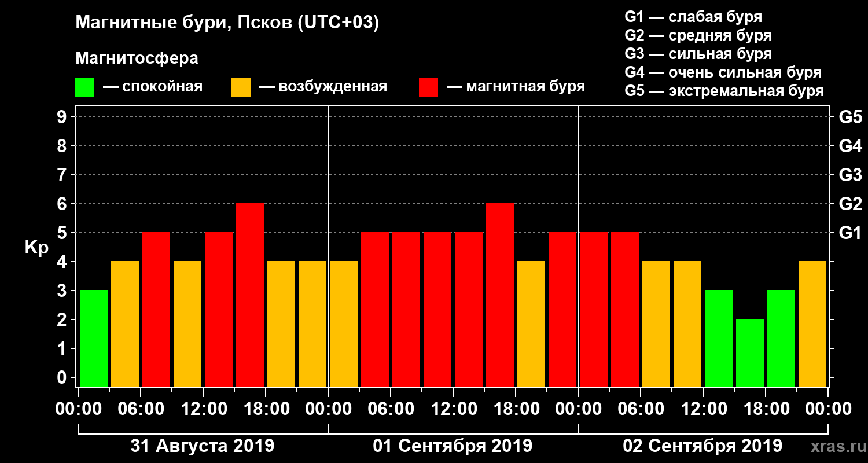Click the G1 label on right axis
The width and height of the screenshot is (868, 463).
pos(850,233)
